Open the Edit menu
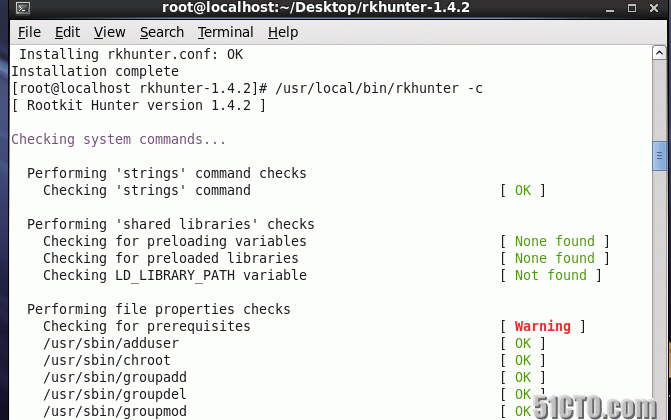Image resolution: width=671 pixels, height=420 pixels. (67, 32)
